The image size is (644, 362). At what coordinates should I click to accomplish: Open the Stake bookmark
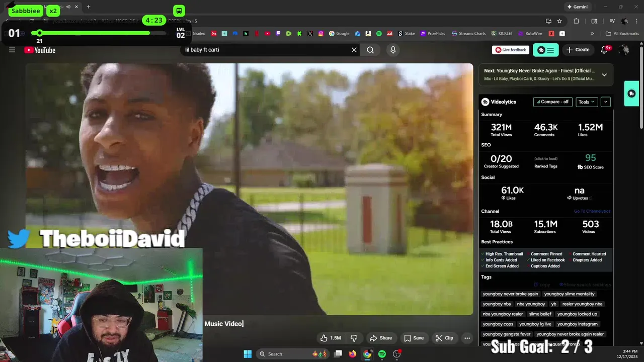point(407,34)
